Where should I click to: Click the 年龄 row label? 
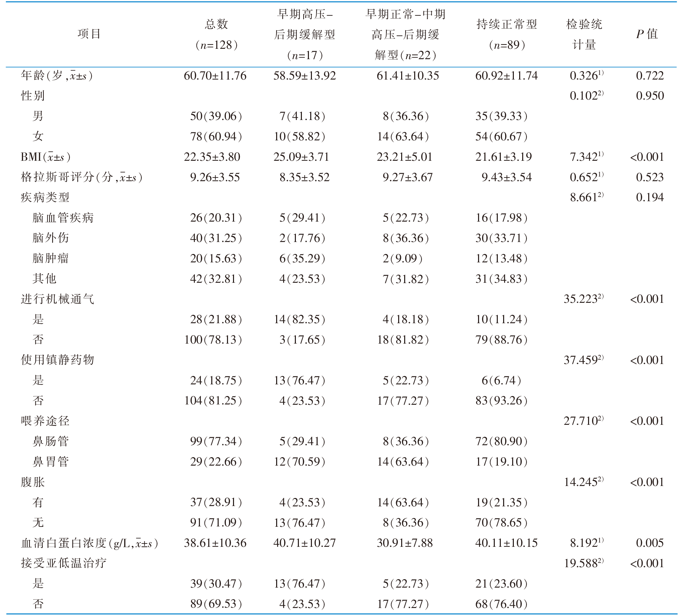coord(56,76)
